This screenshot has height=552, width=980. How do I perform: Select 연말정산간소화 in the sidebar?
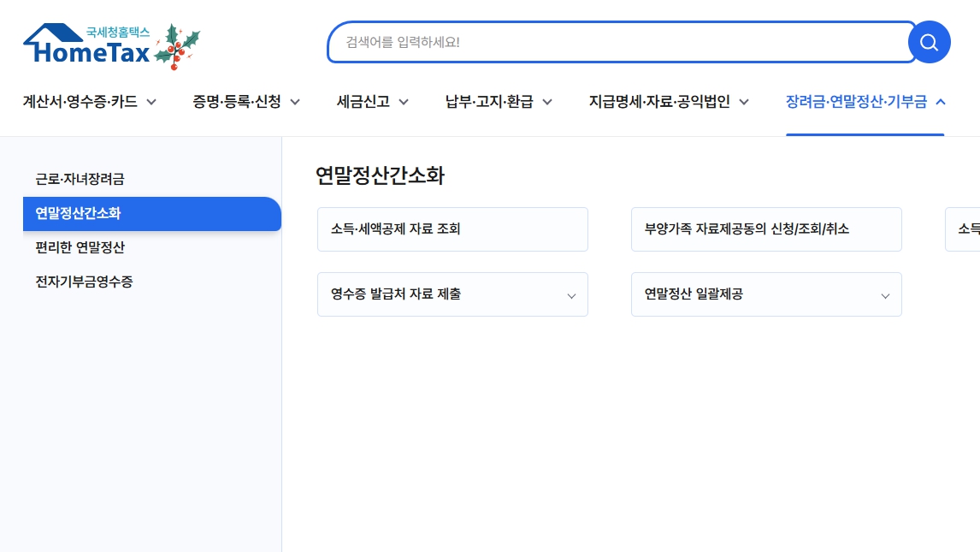pos(152,214)
